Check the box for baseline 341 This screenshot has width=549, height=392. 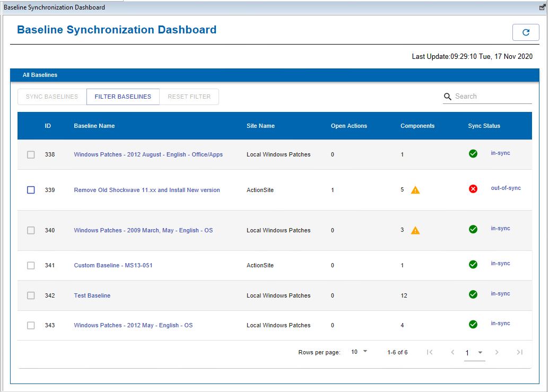click(x=31, y=265)
